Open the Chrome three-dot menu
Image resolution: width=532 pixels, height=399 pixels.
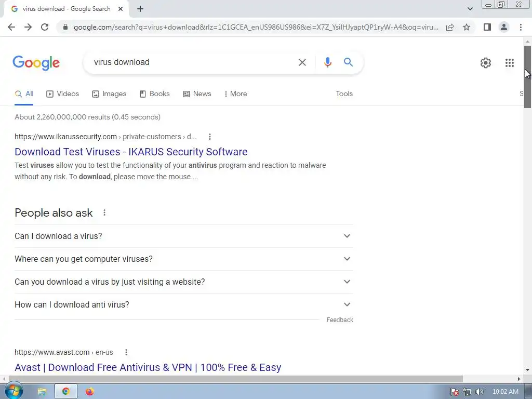coord(521,27)
